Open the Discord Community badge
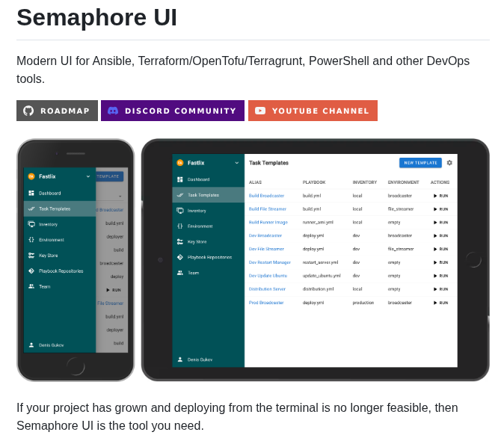 pos(173,111)
